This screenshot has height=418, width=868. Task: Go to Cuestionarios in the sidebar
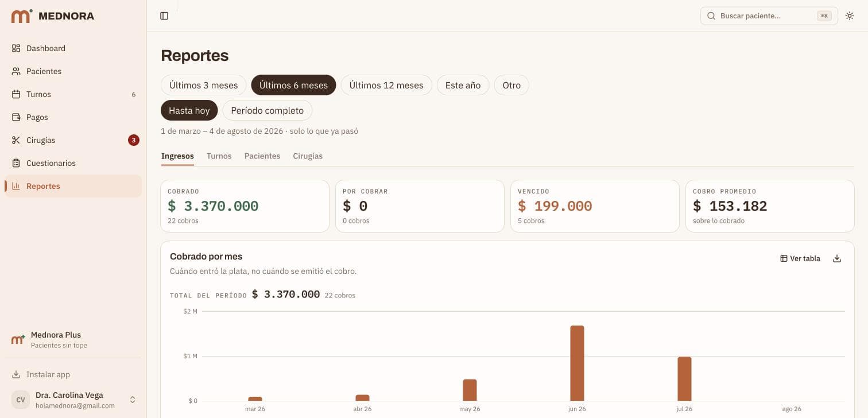[73, 163]
